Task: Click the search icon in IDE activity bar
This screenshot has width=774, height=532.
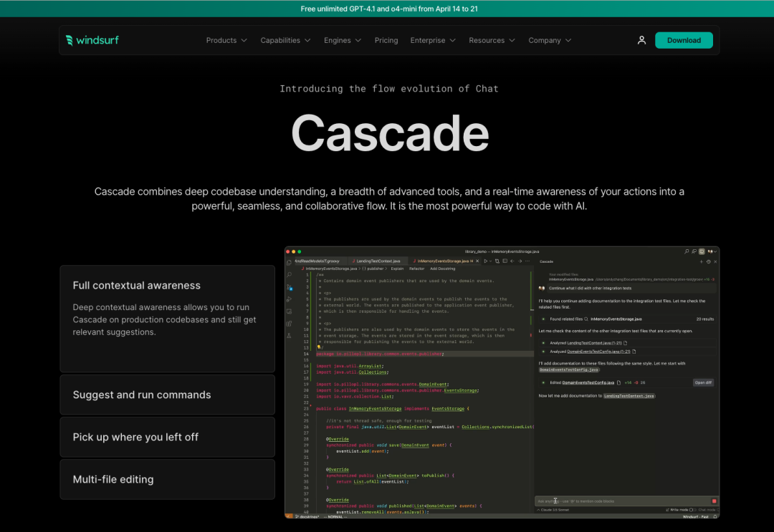Action: click(x=290, y=275)
